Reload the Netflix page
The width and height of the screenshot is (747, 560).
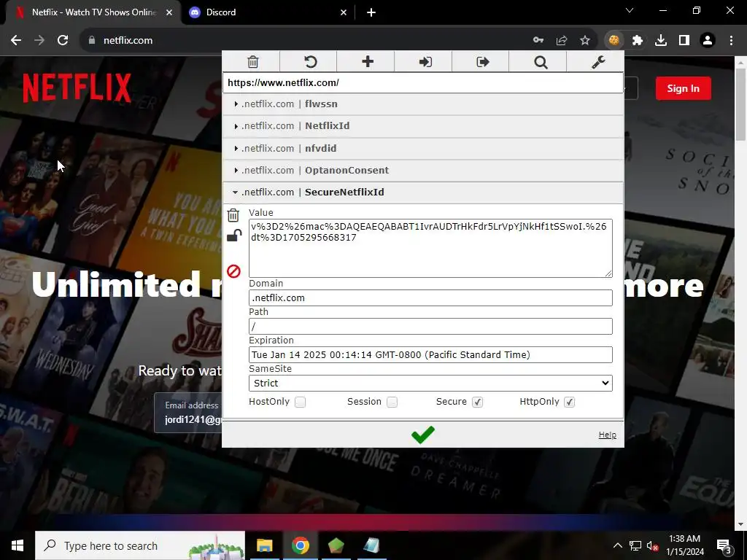click(x=63, y=40)
